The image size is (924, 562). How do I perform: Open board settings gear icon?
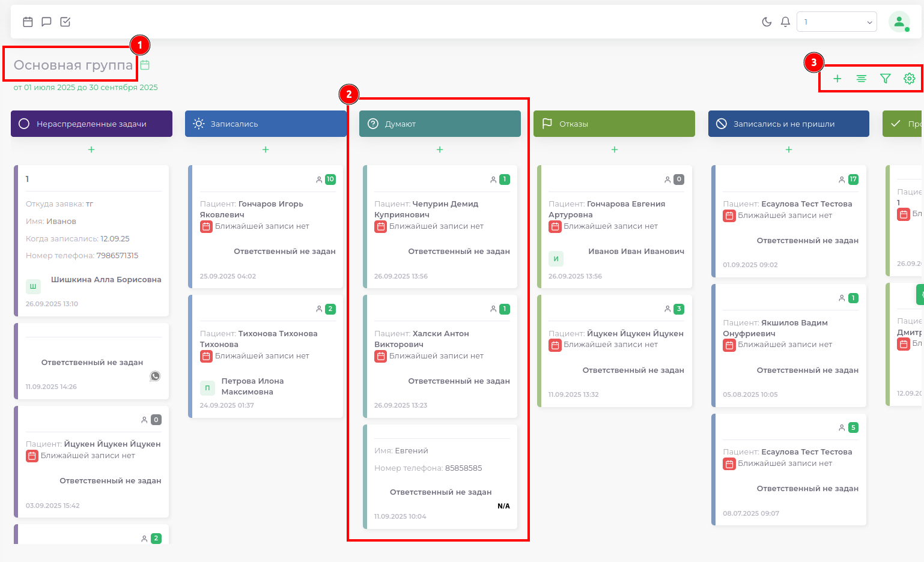(x=909, y=79)
